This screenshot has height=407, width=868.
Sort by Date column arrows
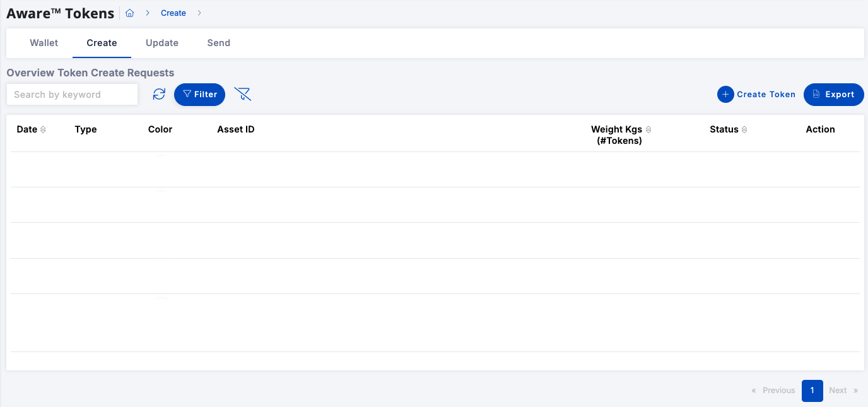point(43,129)
